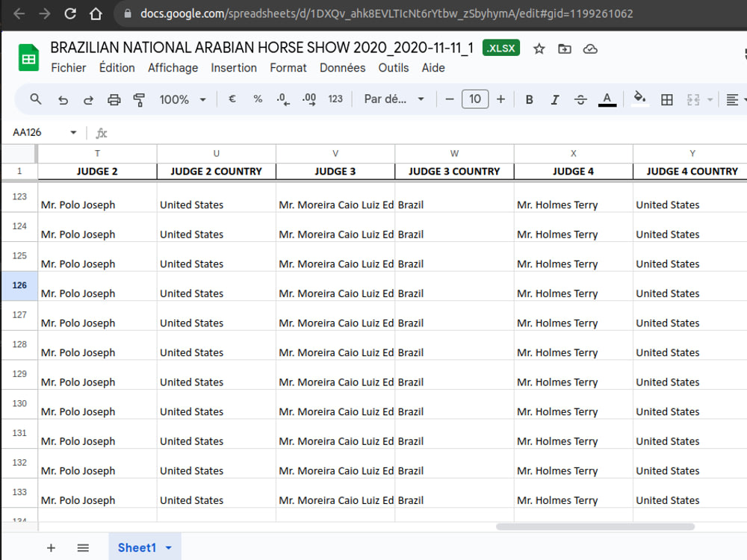The width and height of the screenshot is (747, 560).
Task: Toggle strikethrough formatting
Action: point(580,99)
